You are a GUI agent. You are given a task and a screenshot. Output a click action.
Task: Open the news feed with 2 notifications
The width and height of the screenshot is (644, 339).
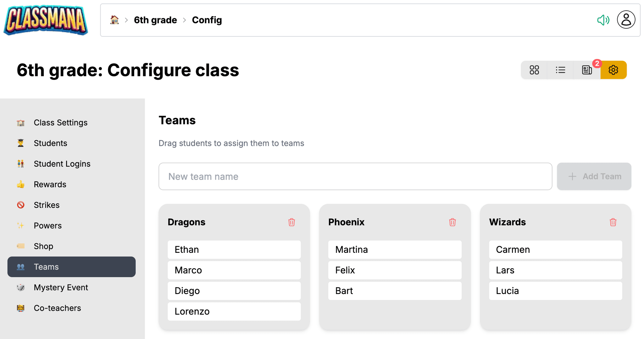click(x=587, y=70)
